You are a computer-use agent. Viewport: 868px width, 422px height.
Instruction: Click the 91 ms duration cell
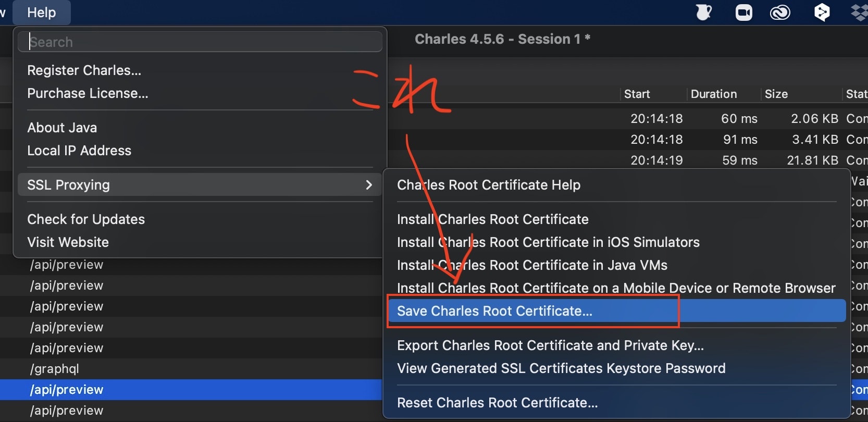click(x=740, y=140)
